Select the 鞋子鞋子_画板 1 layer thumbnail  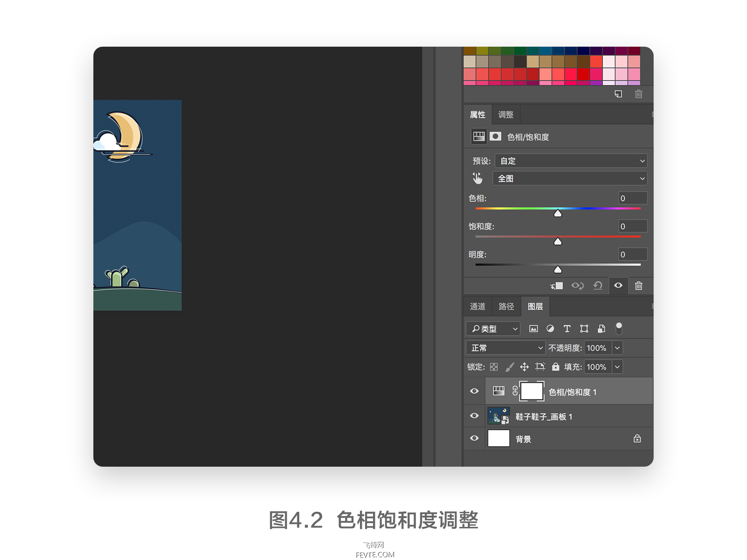(499, 415)
